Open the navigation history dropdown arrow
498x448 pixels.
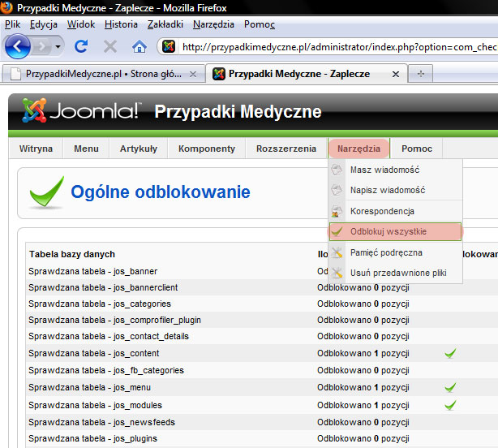58,47
